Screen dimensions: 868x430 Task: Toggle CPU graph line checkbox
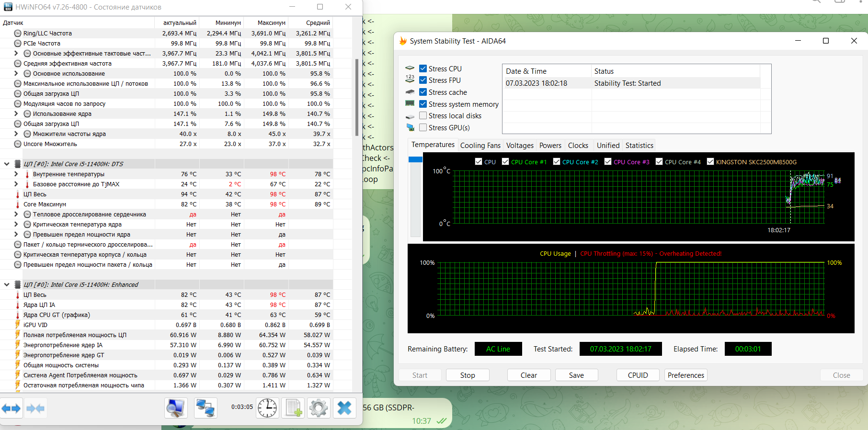(x=479, y=161)
